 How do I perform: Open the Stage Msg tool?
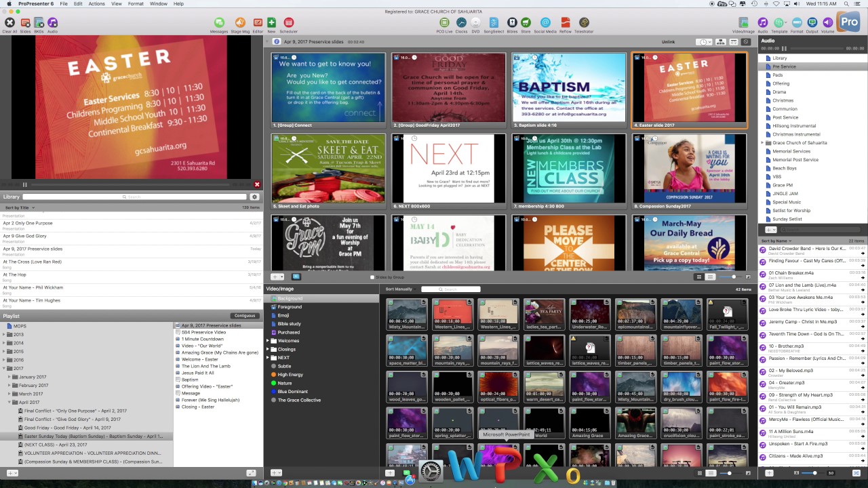tap(240, 23)
